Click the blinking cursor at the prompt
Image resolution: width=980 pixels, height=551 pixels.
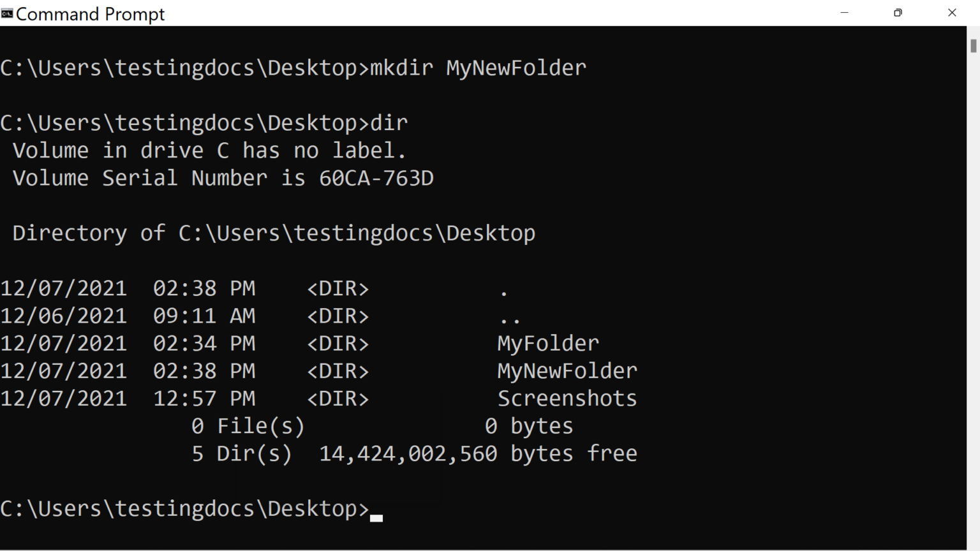point(376,518)
